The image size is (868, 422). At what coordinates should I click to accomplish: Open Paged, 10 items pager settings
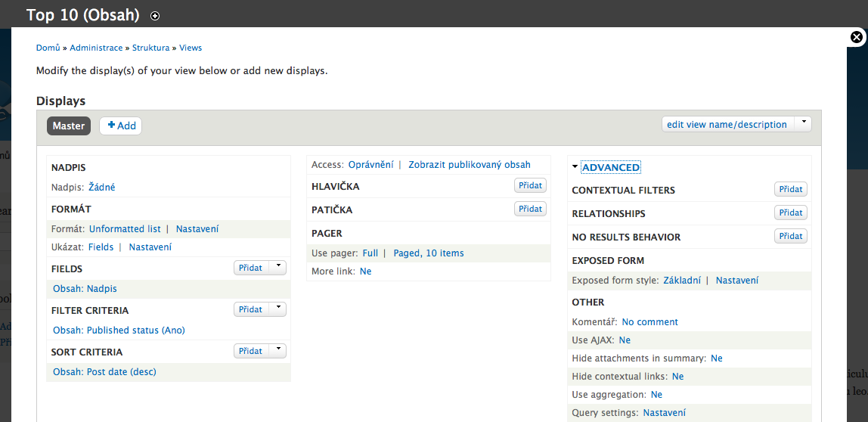[429, 253]
